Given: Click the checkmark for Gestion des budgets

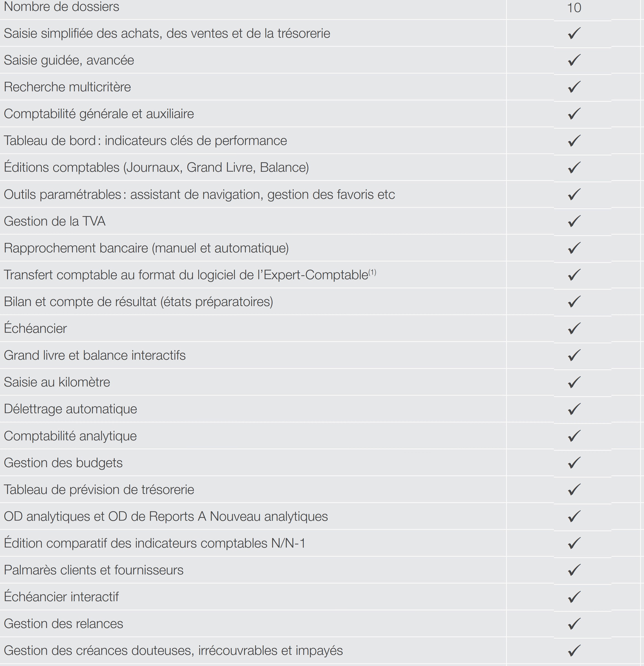Looking at the screenshot, I should point(574,463).
